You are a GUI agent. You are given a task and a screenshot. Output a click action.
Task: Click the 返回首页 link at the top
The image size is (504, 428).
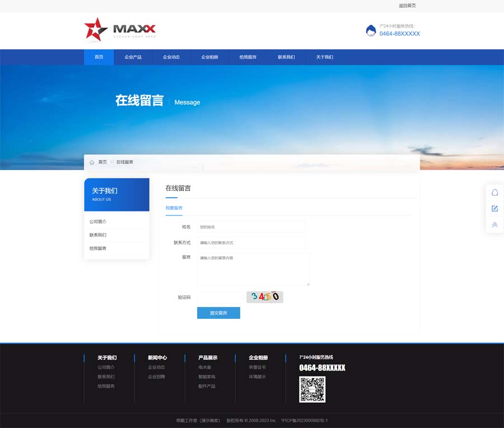pyautogui.click(x=407, y=6)
